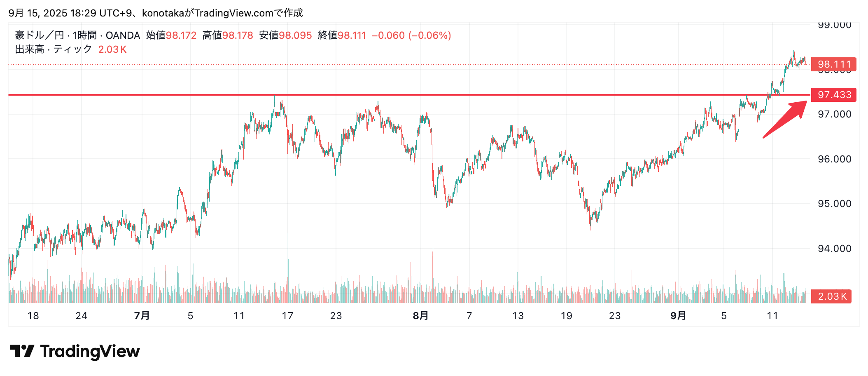Open the TradingView wordmark link

click(x=90, y=351)
